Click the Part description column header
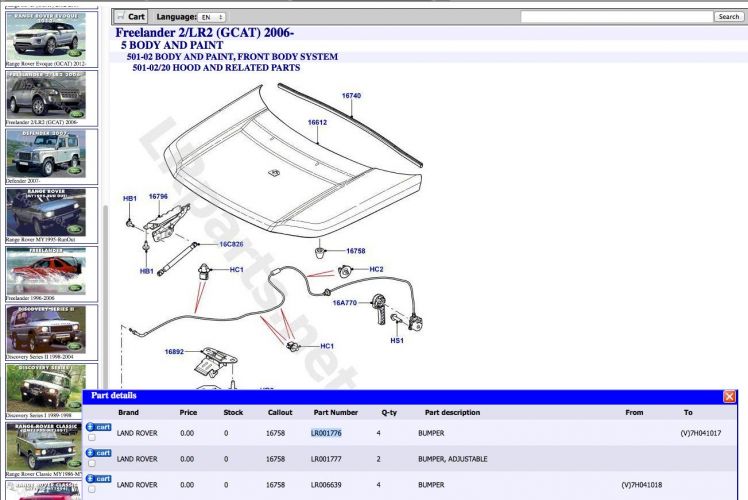748x500 pixels. [x=452, y=413]
